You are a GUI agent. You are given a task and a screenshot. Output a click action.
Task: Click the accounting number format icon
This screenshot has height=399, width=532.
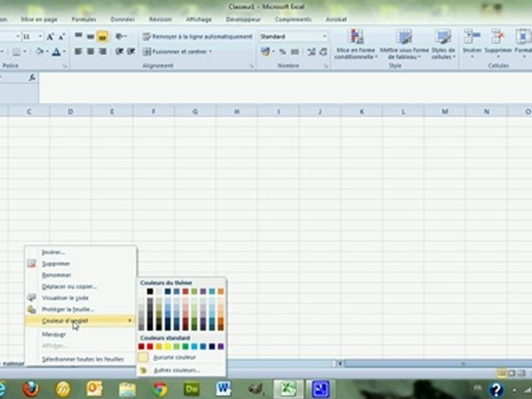pyautogui.click(x=265, y=52)
